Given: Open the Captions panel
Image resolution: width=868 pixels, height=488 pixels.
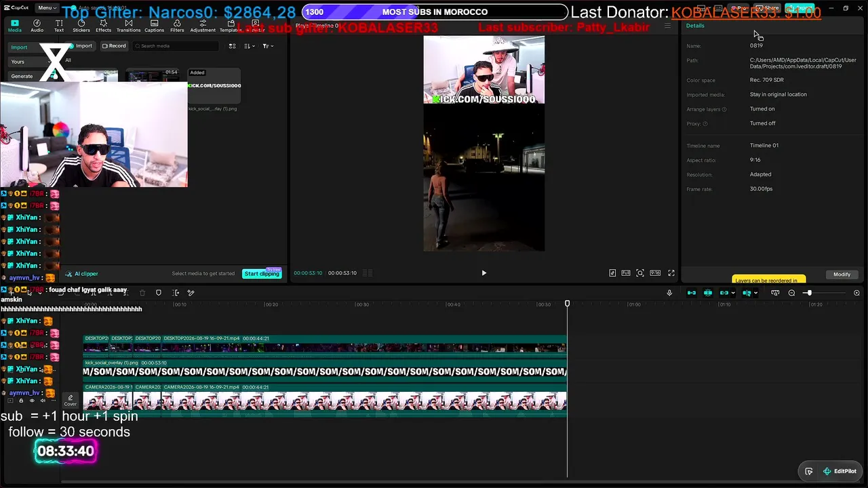Looking at the screenshot, I should [x=154, y=26].
